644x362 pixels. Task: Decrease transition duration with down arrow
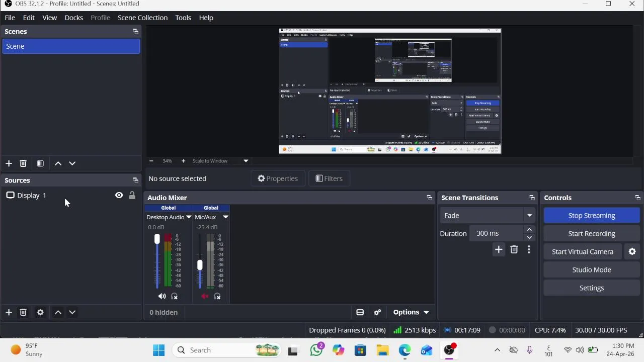tap(529, 237)
